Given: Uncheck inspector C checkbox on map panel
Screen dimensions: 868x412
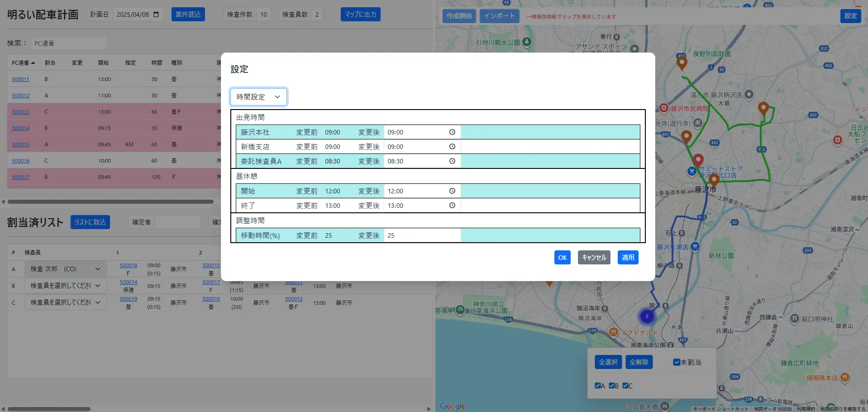Looking at the screenshot, I should (625, 386).
